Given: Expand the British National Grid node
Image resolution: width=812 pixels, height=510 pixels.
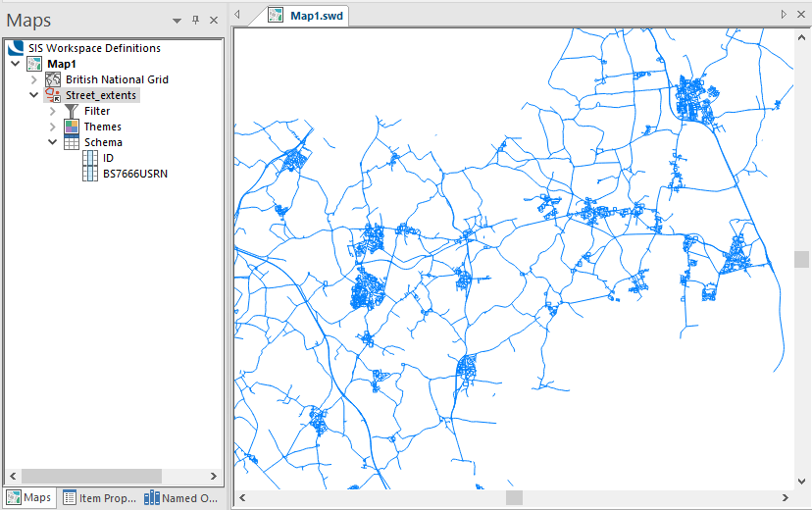Looking at the screenshot, I should [34, 79].
